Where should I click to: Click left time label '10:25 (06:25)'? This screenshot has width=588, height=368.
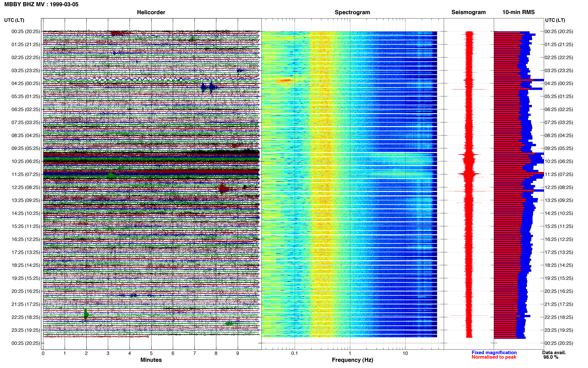point(26,161)
